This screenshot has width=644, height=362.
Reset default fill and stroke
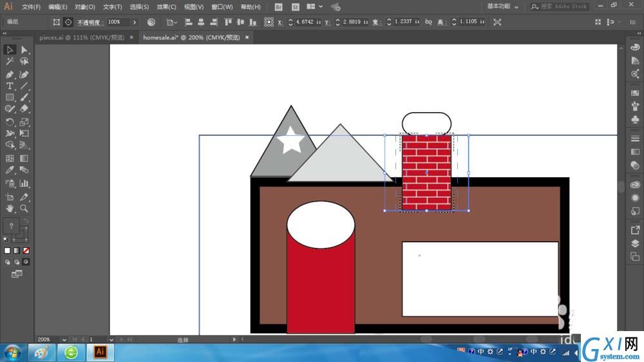pos(6,240)
